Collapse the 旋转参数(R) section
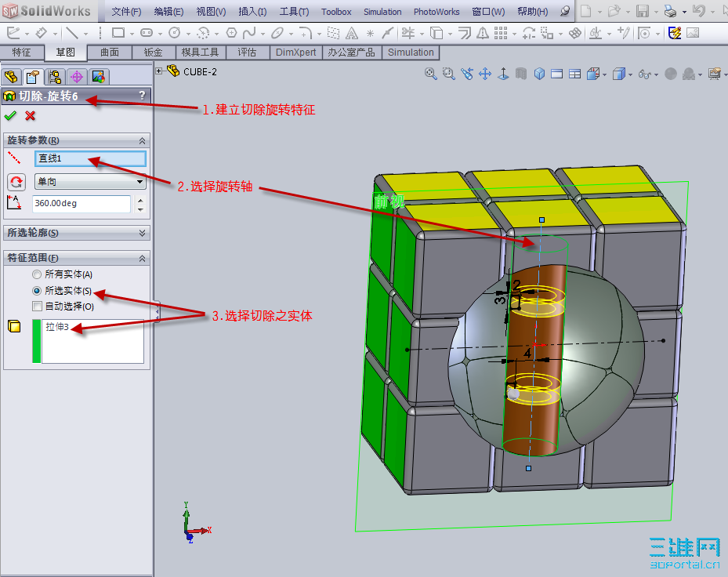The image size is (728, 577). pyautogui.click(x=142, y=140)
